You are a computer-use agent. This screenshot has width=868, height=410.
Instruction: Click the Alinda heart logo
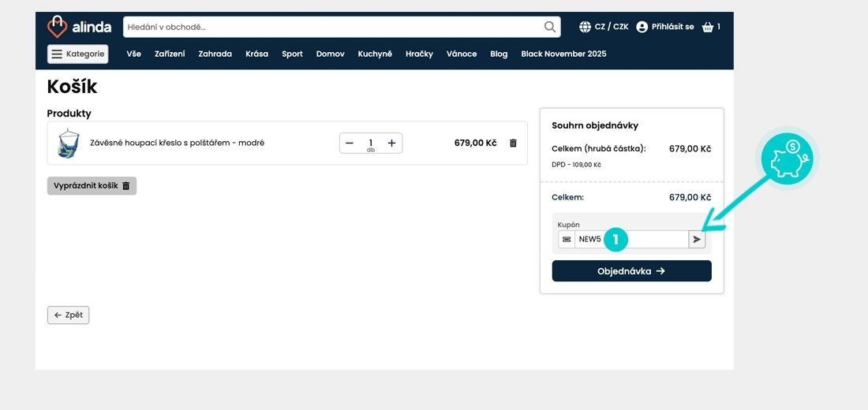pyautogui.click(x=58, y=27)
